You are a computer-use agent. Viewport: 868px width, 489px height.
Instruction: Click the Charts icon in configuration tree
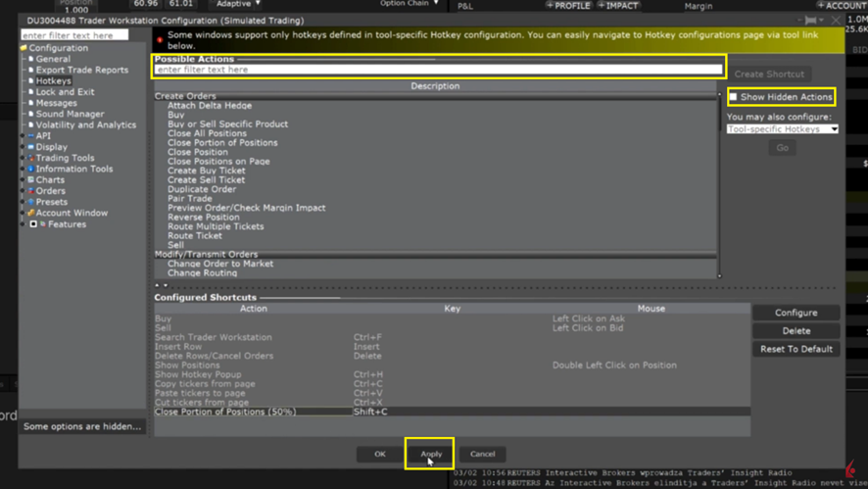(x=31, y=180)
